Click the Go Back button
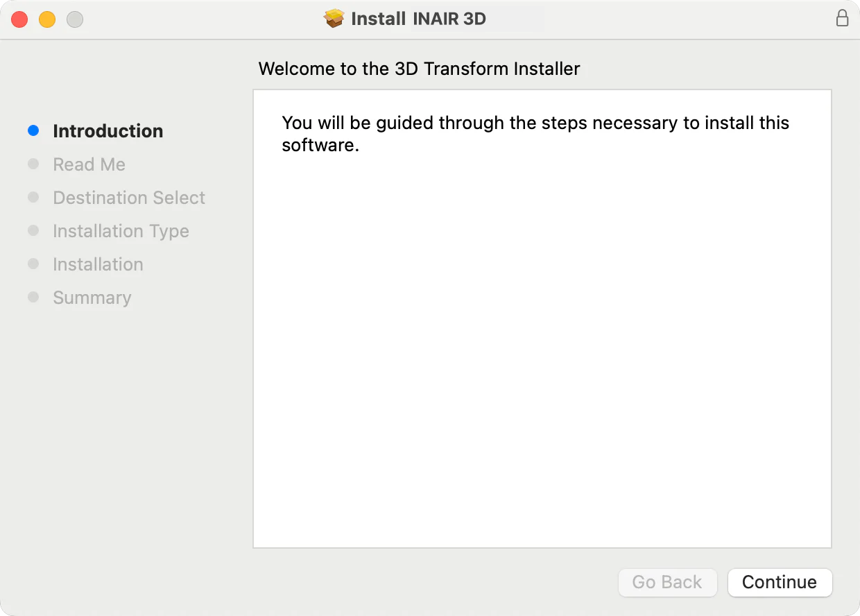The image size is (860, 616). [x=667, y=582]
